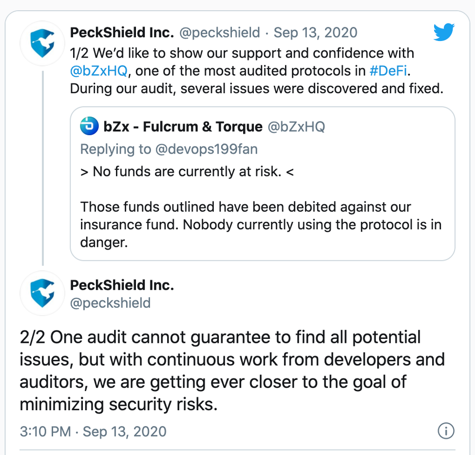Open the tweet info icon
476x455 pixels.
pos(446,431)
